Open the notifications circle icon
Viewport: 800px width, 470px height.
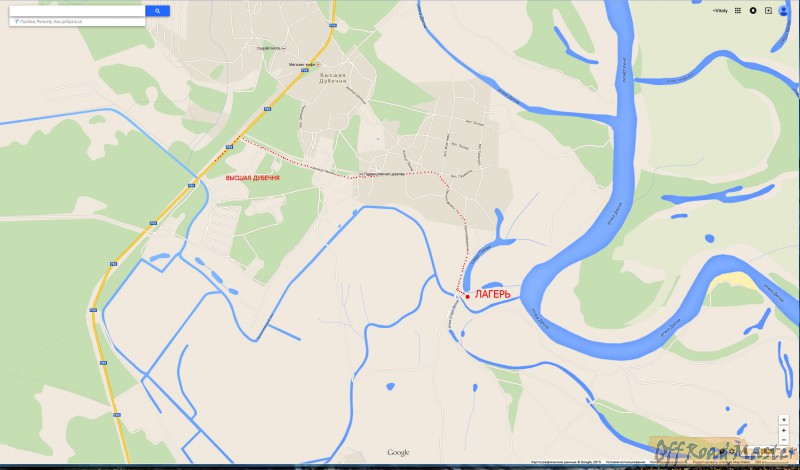click(753, 11)
